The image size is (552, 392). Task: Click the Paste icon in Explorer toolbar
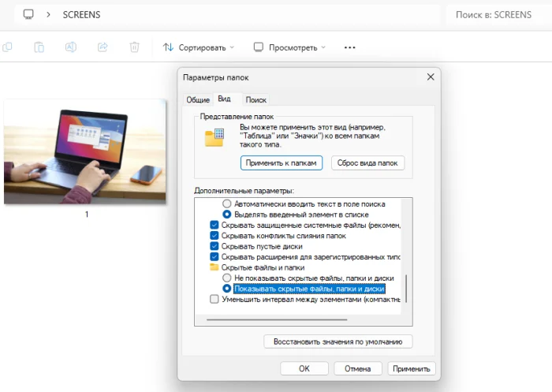coord(39,47)
